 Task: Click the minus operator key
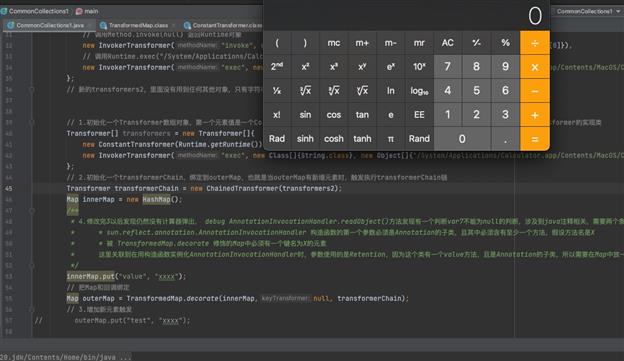click(535, 91)
